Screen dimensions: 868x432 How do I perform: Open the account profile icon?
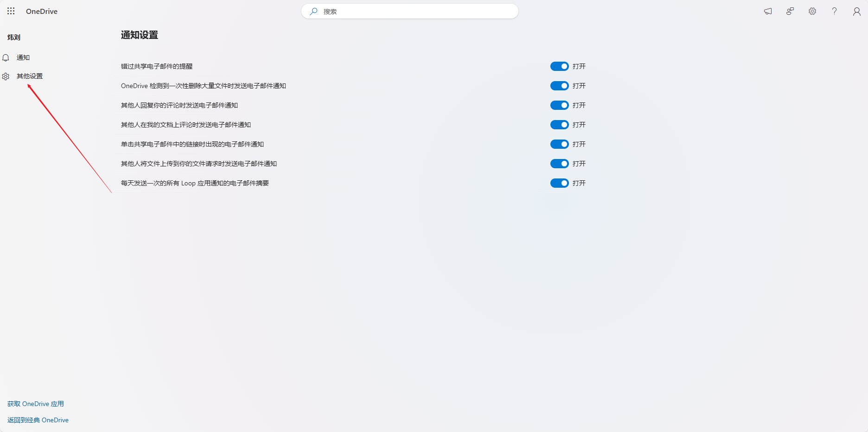click(857, 12)
